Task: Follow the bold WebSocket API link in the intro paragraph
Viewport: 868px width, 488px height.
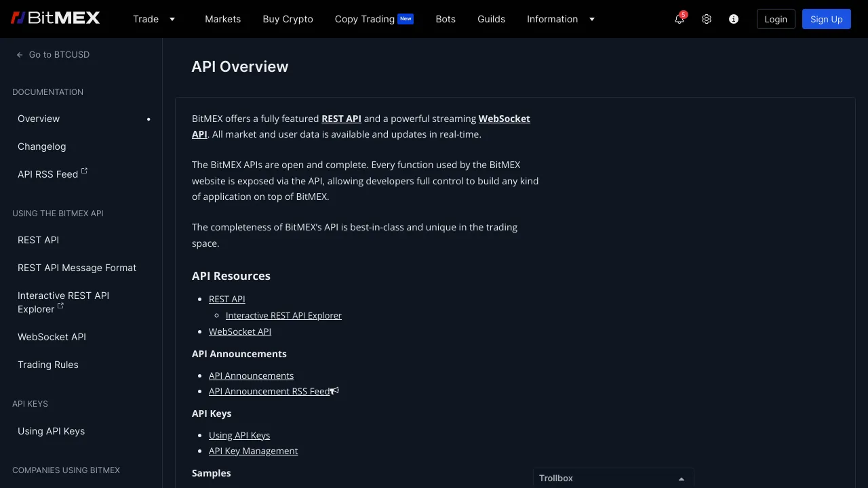Action: (504, 119)
